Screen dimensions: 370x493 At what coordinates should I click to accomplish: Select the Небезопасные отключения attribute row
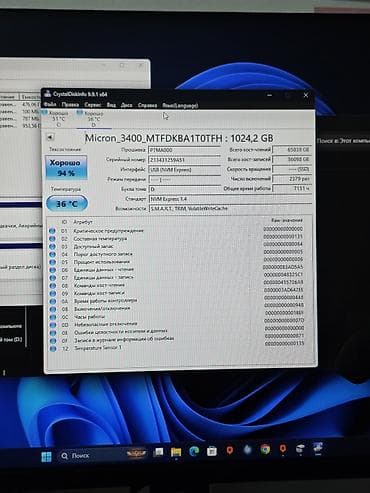(177, 324)
